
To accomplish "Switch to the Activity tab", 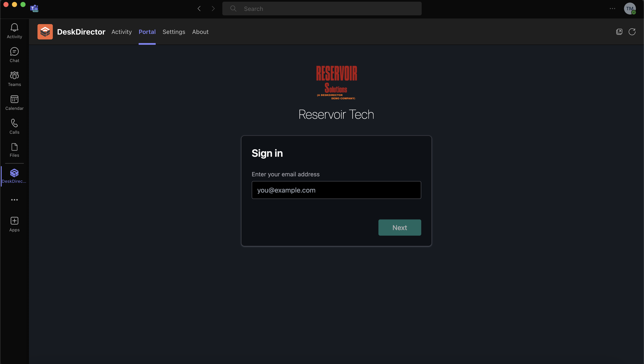I will (x=122, y=32).
